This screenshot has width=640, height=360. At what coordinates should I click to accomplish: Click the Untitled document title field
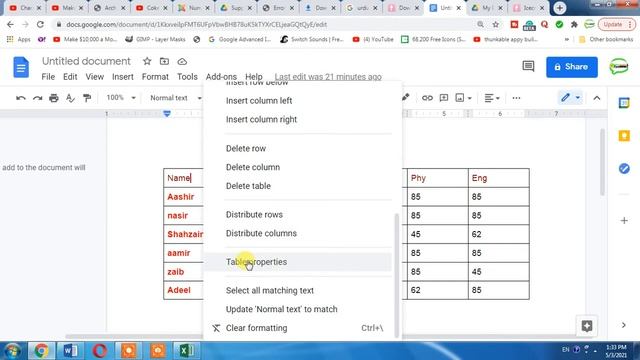(86, 61)
